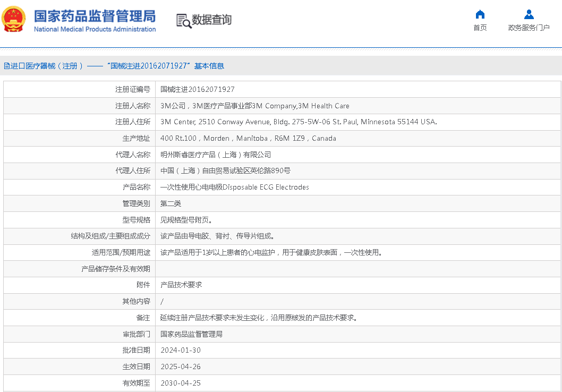Click the 基本信息 breadcrumb text

209,66
